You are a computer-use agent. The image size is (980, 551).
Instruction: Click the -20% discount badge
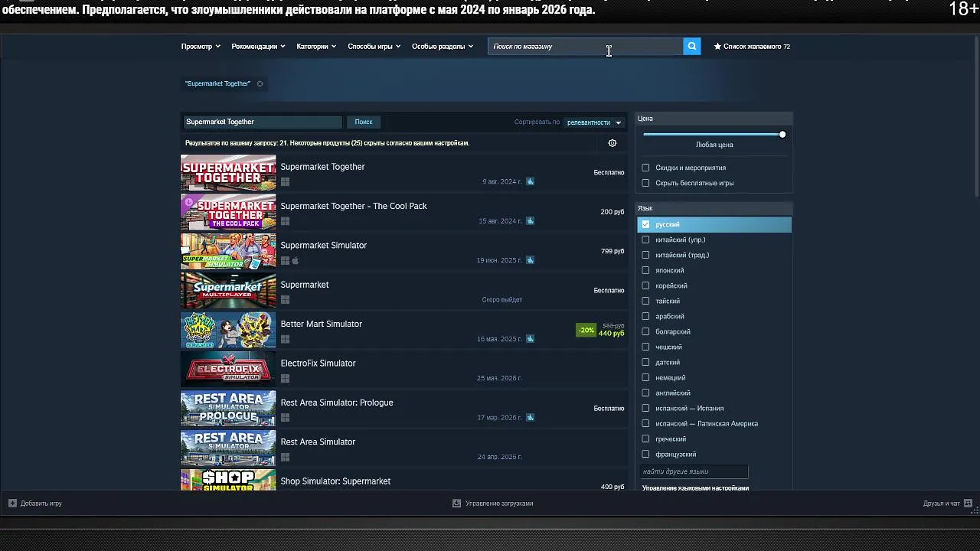[586, 331]
